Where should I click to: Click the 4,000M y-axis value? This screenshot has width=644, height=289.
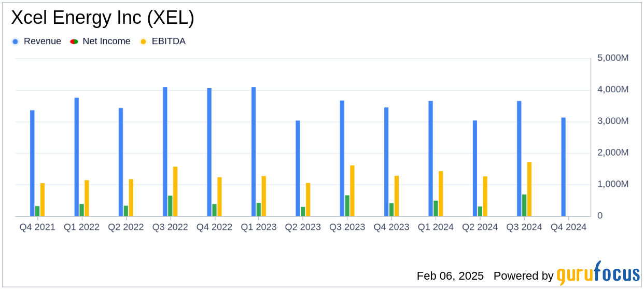pos(613,90)
